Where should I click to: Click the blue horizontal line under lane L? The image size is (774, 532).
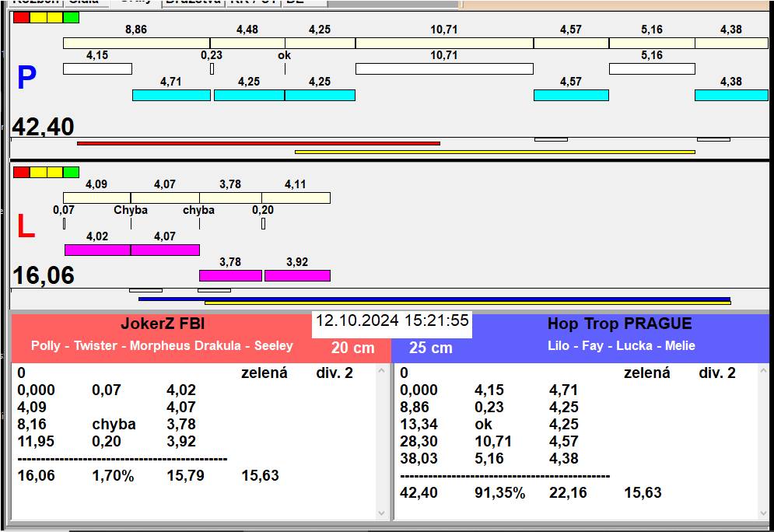point(434,299)
